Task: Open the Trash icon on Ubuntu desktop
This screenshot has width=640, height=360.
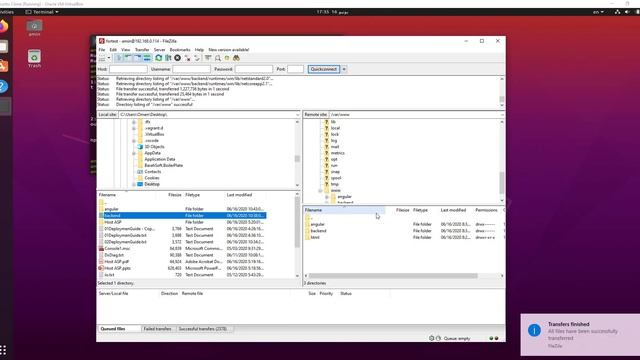Action: tap(34, 59)
